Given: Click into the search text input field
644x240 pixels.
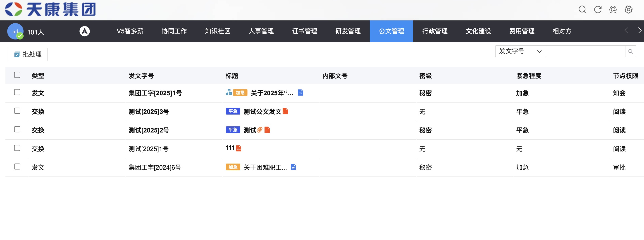Looking at the screenshot, I should (x=585, y=51).
